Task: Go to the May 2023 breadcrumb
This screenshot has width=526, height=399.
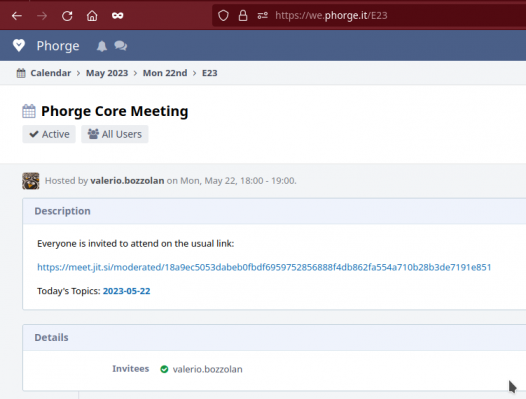Action: click(x=107, y=73)
